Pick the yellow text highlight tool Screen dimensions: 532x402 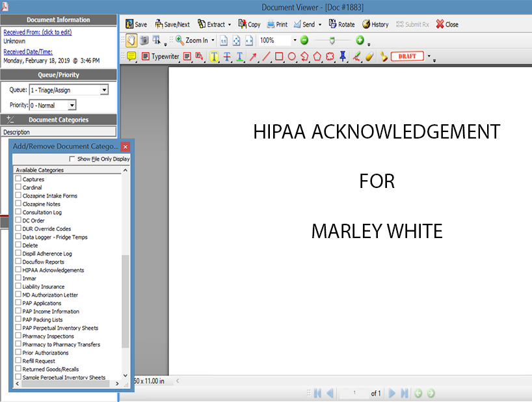214,57
